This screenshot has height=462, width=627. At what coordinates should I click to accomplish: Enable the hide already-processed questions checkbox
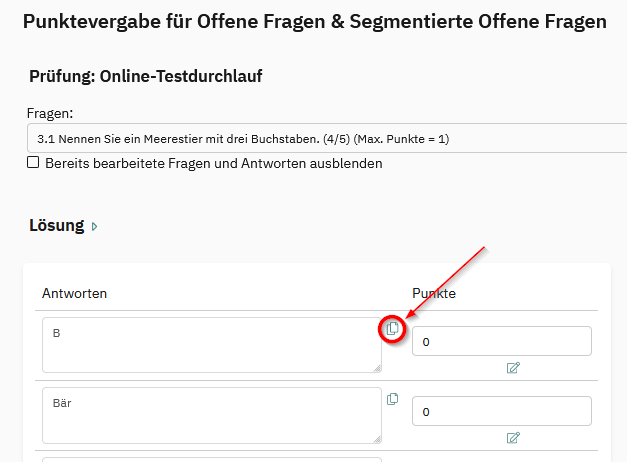coord(33,162)
